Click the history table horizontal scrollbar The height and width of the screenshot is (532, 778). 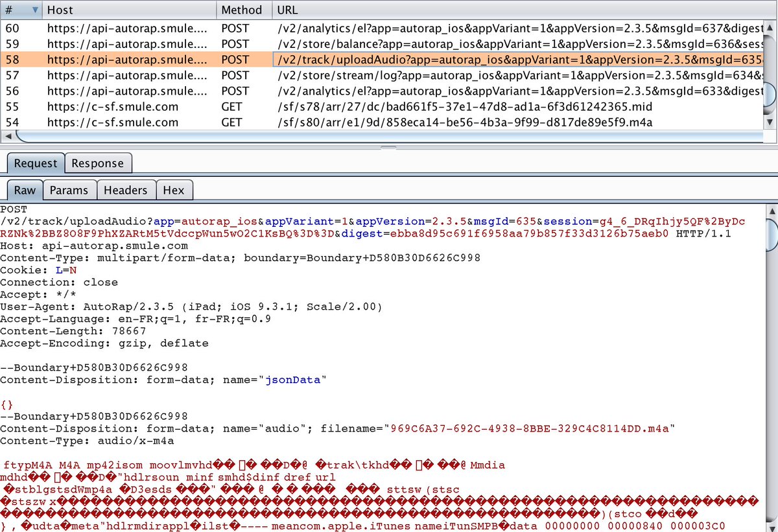(x=389, y=137)
